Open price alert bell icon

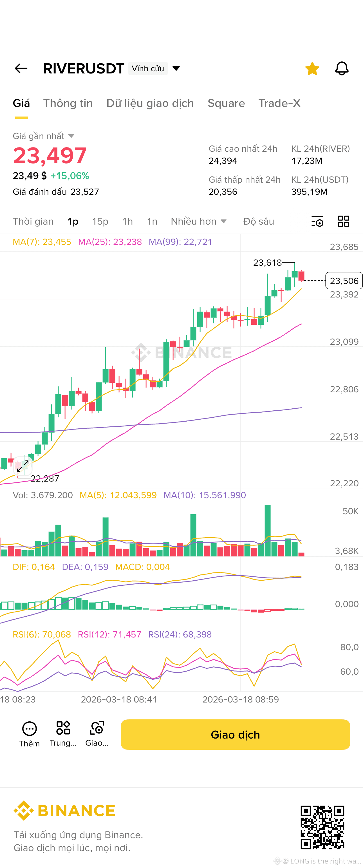coord(341,68)
